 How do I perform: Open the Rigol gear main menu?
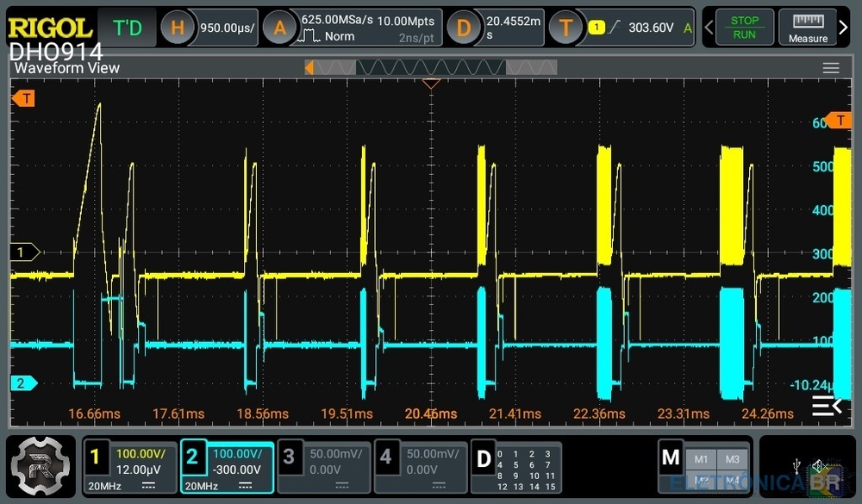click(x=41, y=466)
